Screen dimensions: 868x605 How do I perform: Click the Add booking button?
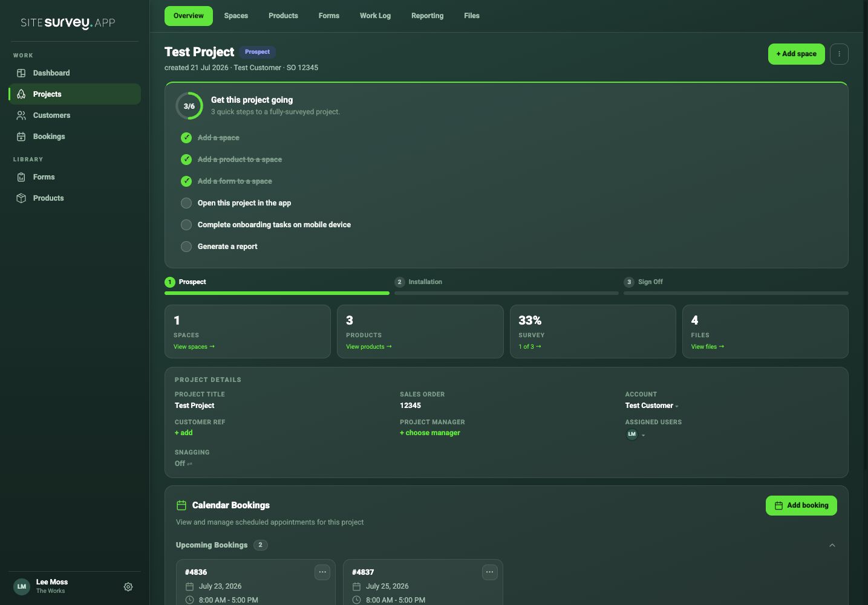coord(801,505)
